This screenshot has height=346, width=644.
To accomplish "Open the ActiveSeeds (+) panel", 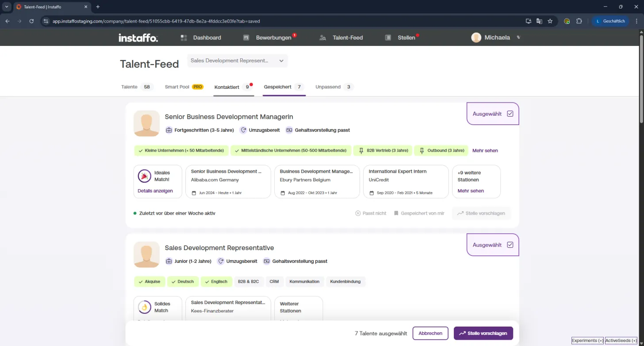I will (621, 341).
